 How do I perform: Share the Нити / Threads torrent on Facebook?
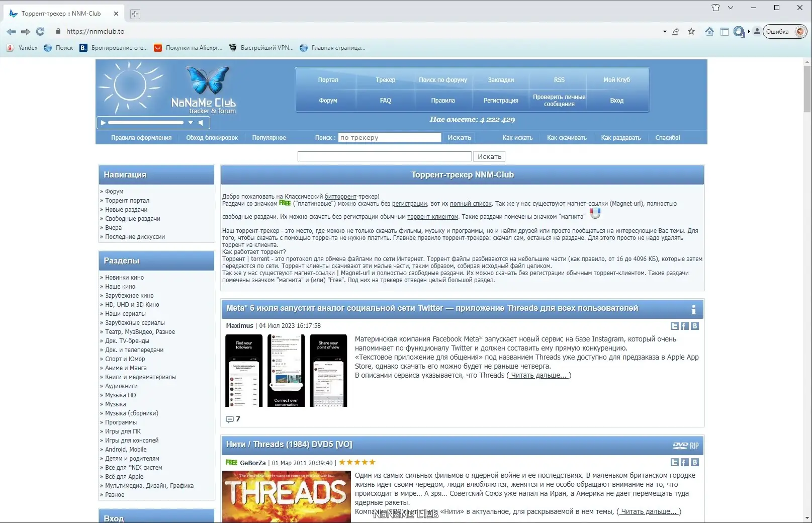tap(684, 462)
